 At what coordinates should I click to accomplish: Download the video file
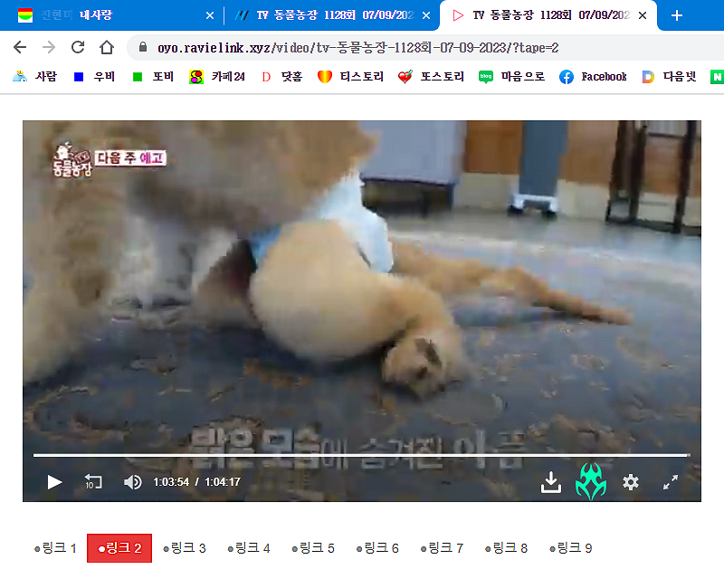551,482
